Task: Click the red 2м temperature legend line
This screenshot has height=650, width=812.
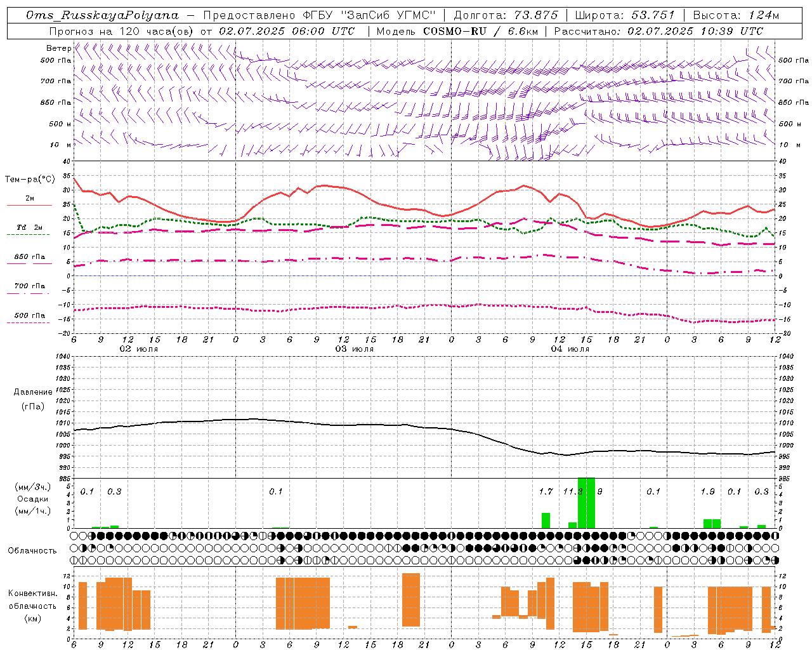Action: coord(29,205)
